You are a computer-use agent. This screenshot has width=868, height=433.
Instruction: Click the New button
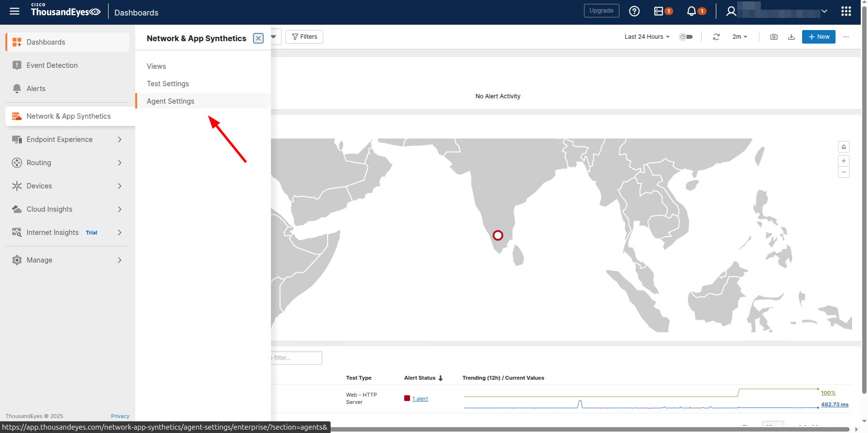click(819, 37)
